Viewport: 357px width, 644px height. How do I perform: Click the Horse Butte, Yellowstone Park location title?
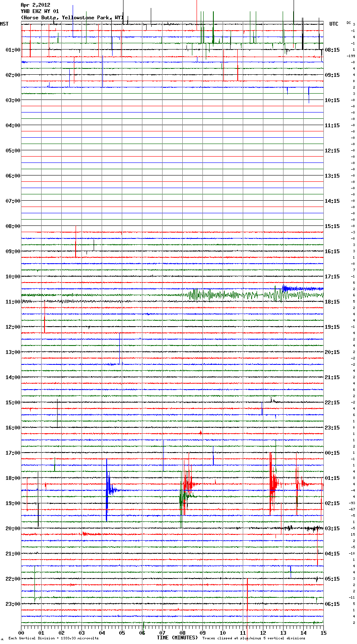click(71, 18)
